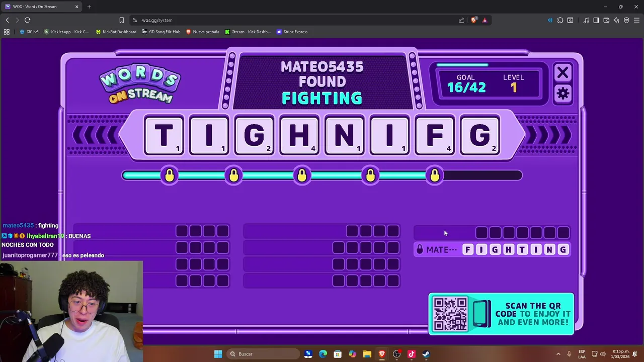
Task: Click the fifth lock on progress bar
Action: [x=435, y=175]
